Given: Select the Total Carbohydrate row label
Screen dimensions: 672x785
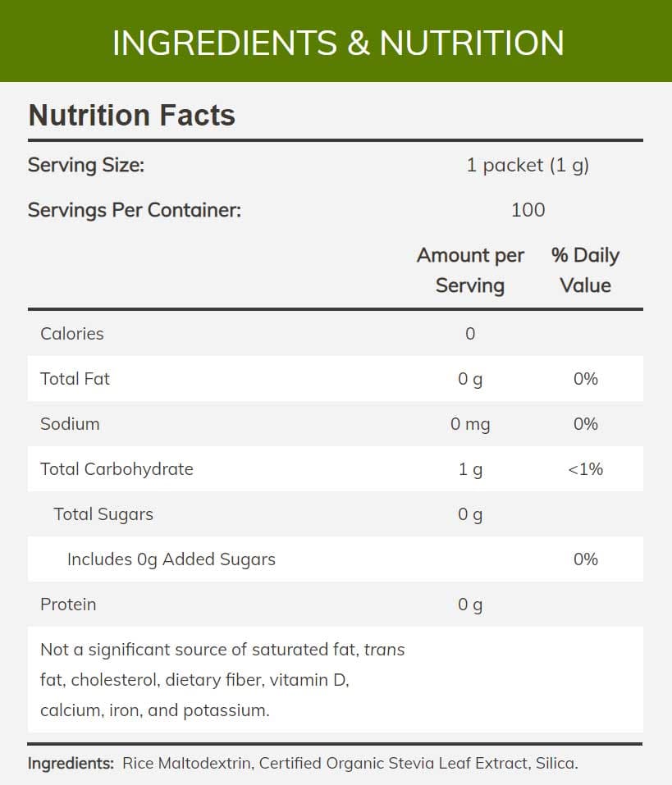Looking at the screenshot, I should (117, 469).
